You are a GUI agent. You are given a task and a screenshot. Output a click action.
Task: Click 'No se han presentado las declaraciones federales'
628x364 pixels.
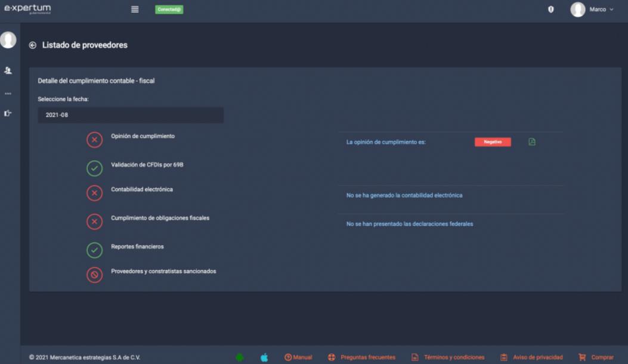pyautogui.click(x=409, y=224)
